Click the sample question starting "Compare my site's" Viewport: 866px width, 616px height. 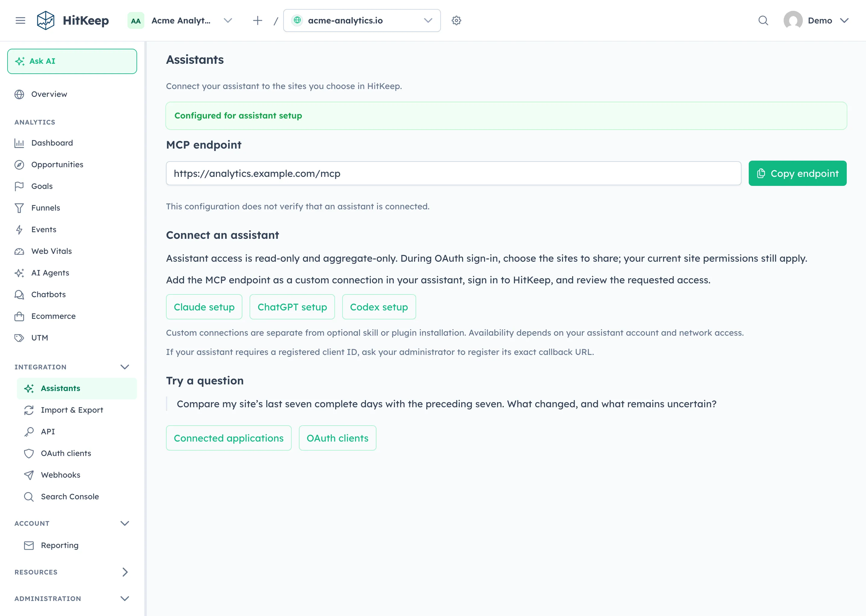[x=446, y=404]
